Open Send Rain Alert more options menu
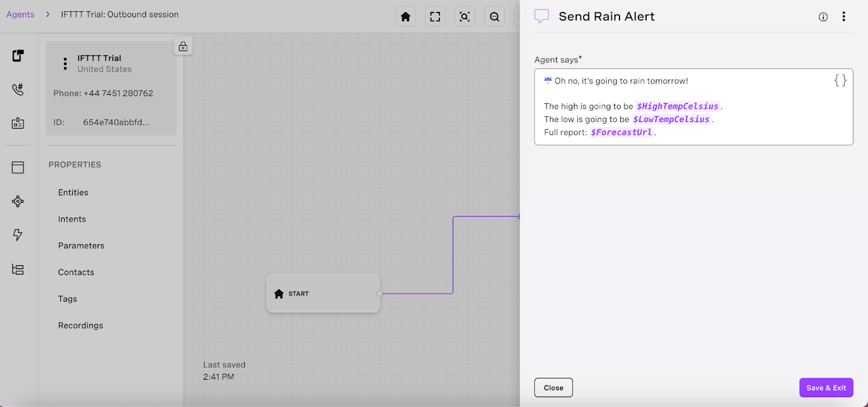This screenshot has height=407, width=868. [844, 17]
